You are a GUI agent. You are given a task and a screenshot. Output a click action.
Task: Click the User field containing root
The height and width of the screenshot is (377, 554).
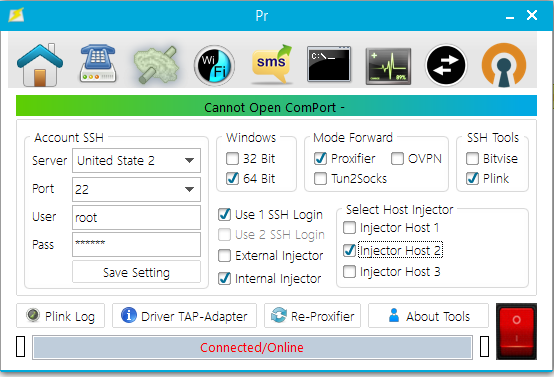click(136, 217)
